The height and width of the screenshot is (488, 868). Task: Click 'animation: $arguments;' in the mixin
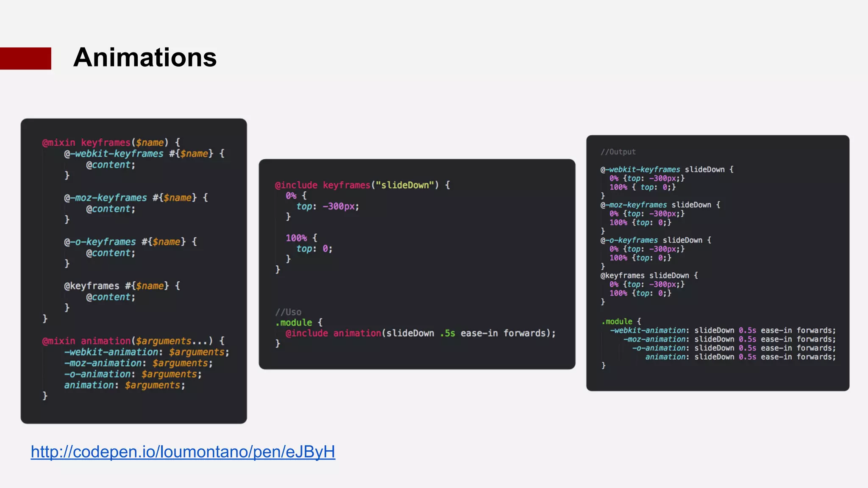[x=125, y=385]
